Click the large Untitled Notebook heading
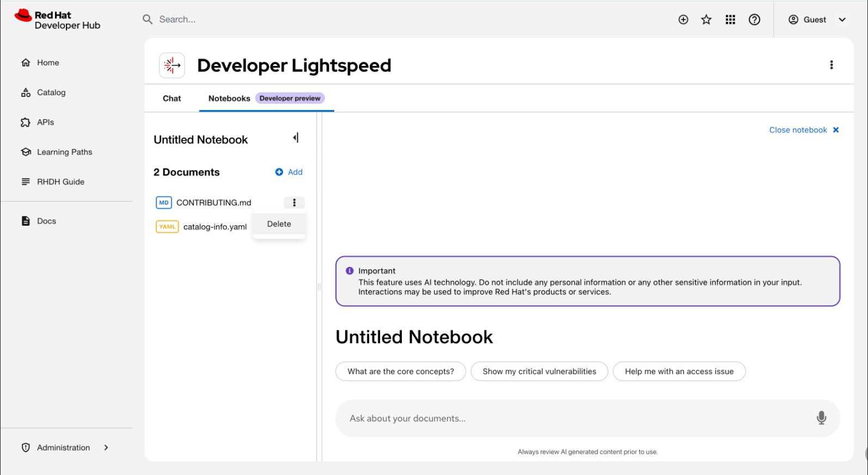This screenshot has height=475, width=868. coord(414,337)
